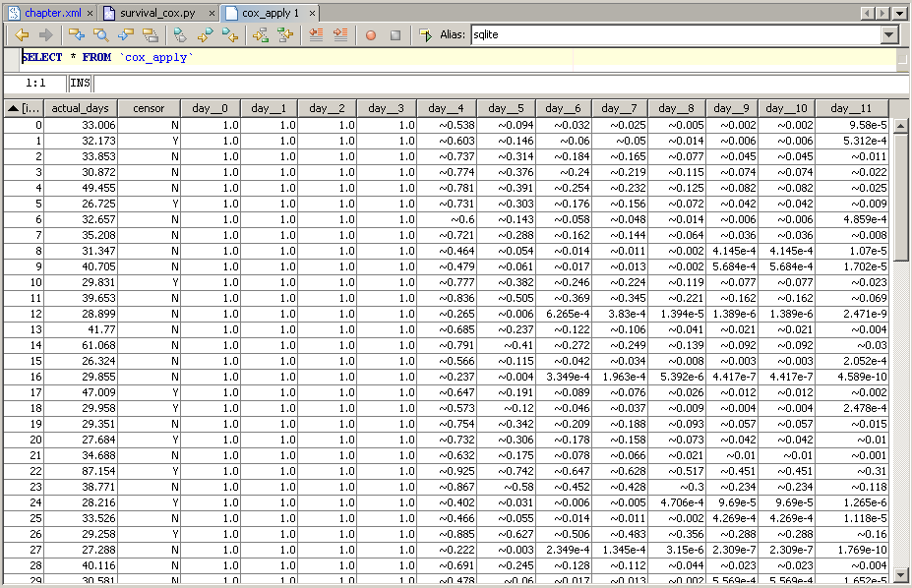
Task: Find the next occurrence in the editor
Action: (x=126, y=34)
